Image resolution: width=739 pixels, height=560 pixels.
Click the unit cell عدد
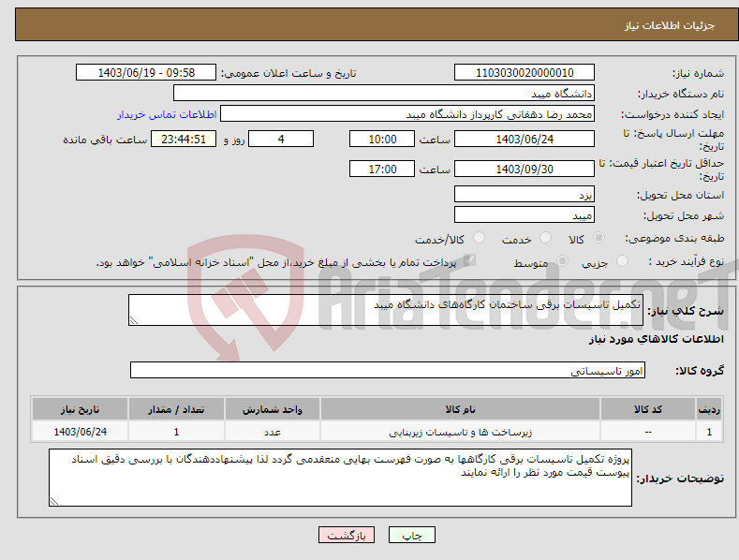(x=273, y=432)
